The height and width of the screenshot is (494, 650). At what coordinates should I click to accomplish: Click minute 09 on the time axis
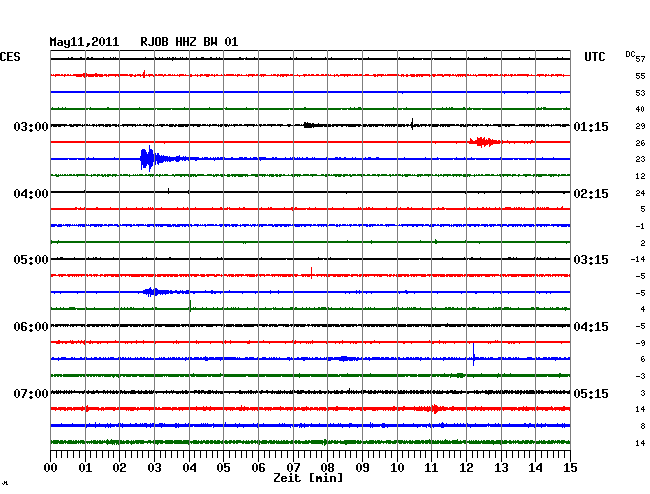click(x=362, y=468)
